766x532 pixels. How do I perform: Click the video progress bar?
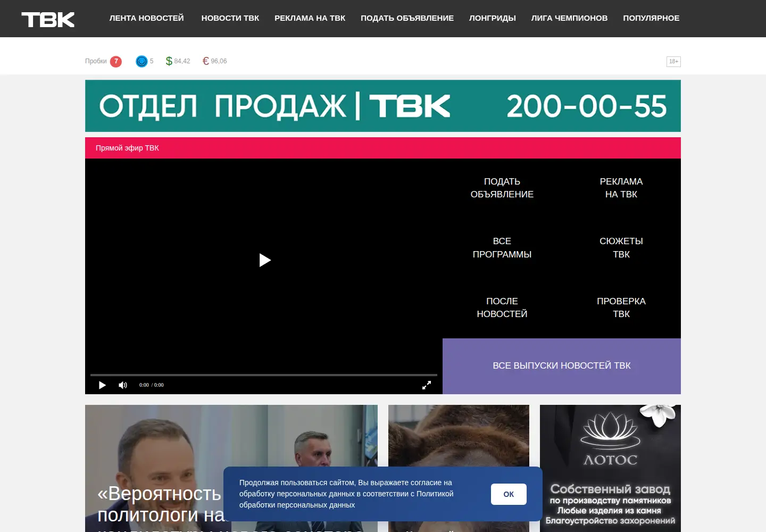[264, 375]
